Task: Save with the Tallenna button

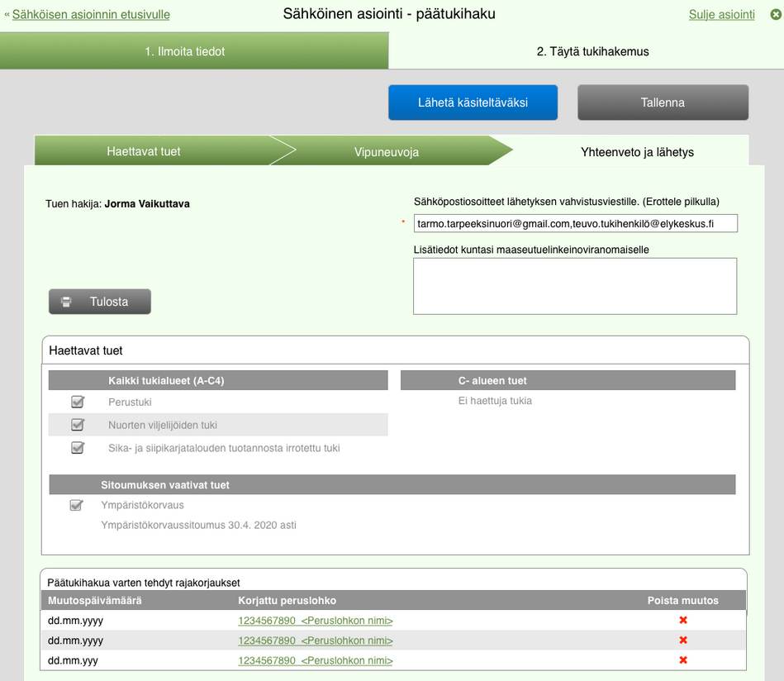Action: point(663,102)
